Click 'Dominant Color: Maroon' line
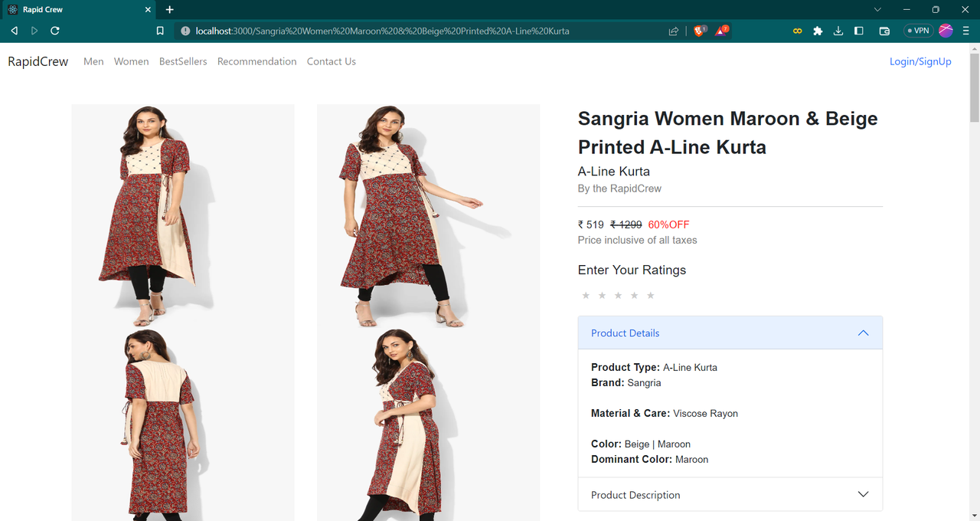Screen dimensions: 980x521 pos(649,459)
